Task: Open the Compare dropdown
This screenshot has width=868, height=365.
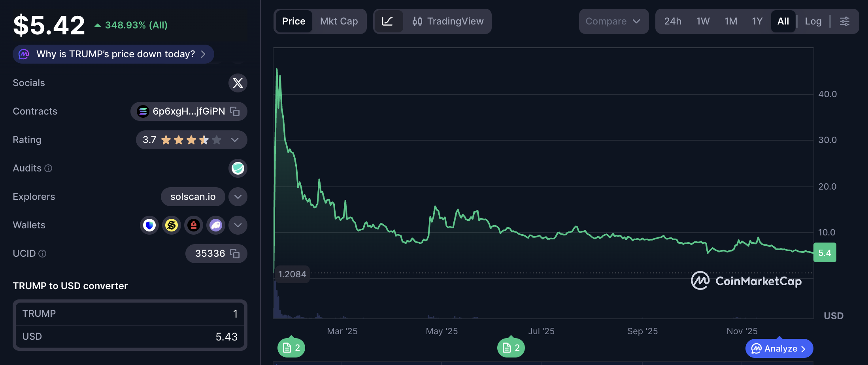Action: [613, 21]
